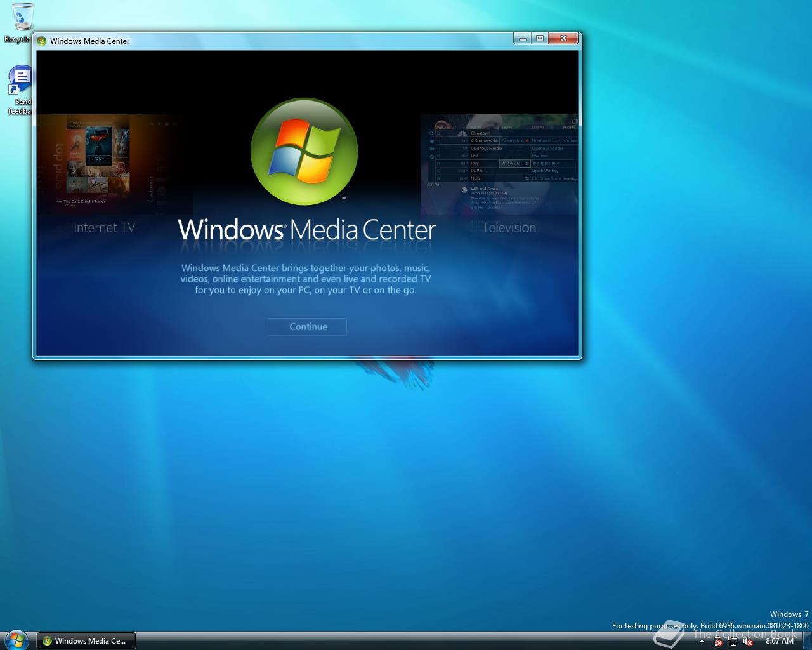The width and height of the screenshot is (812, 650).
Task: Maximize the Windows Media Center window
Action: point(540,39)
